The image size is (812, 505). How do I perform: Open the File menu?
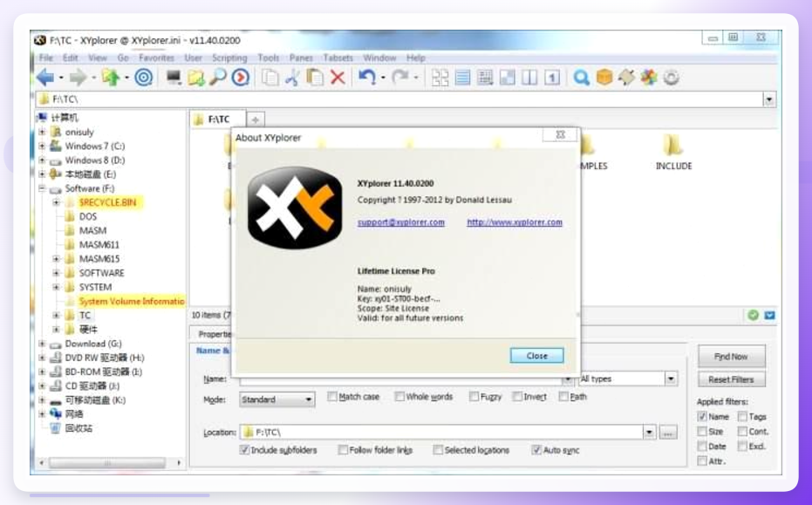(x=46, y=58)
